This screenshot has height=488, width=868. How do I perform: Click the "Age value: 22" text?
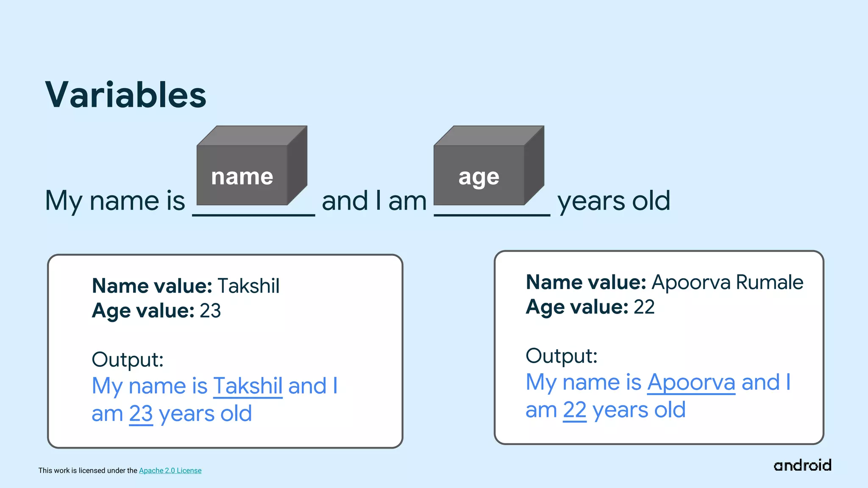pyautogui.click(x=590, y=307)
